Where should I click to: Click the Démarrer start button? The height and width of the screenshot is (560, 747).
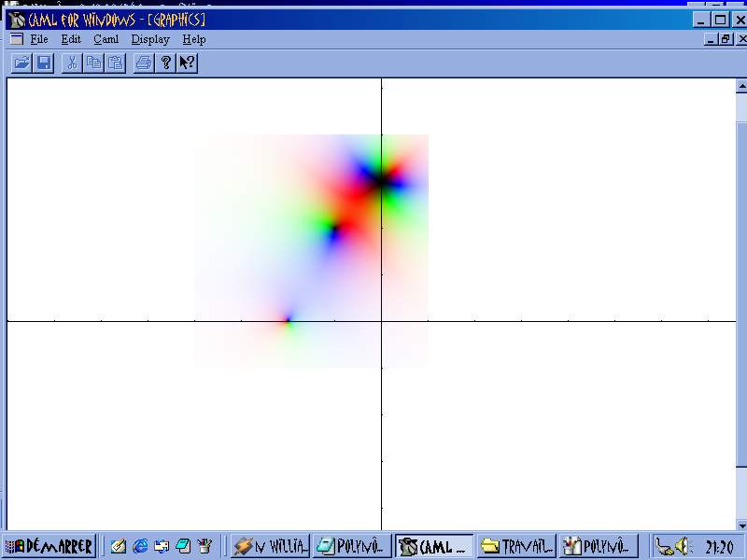tap(49, 546)
